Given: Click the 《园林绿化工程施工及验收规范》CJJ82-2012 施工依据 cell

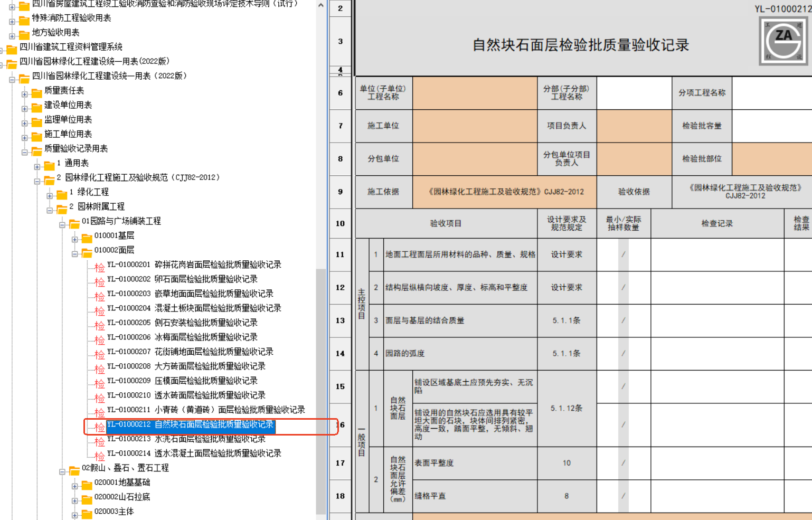Looking at the screenshot, I should point(505,192).
